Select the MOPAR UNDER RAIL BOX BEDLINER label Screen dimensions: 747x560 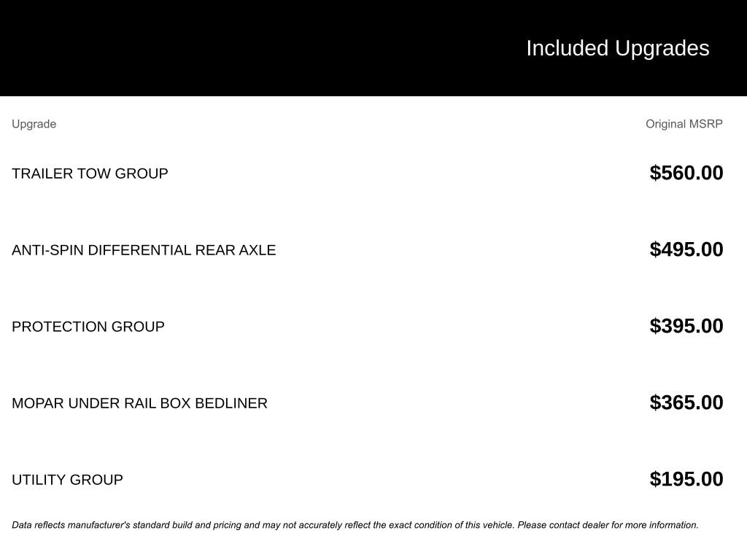coord(139,403)
